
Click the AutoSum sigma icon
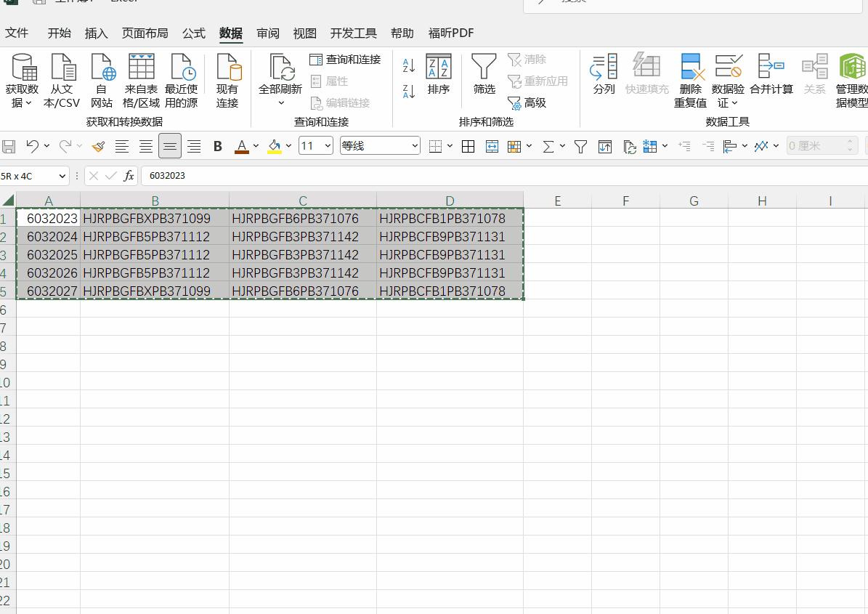(548, 147)
